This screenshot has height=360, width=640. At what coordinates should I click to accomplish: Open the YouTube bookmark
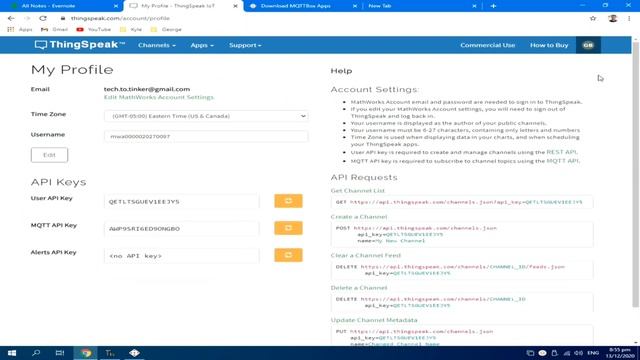click(93, 29)
